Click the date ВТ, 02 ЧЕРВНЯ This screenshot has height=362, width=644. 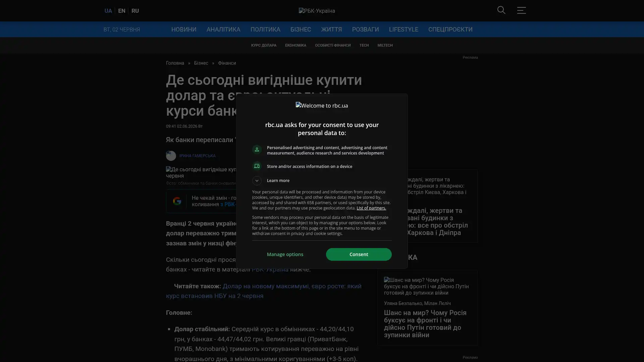tap(121, 29)
